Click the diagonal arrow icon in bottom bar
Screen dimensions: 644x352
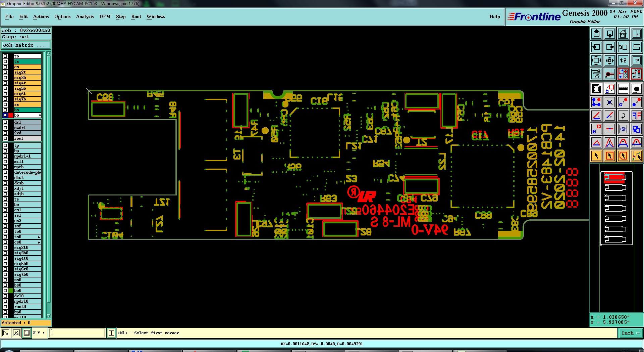click(6, 333)
